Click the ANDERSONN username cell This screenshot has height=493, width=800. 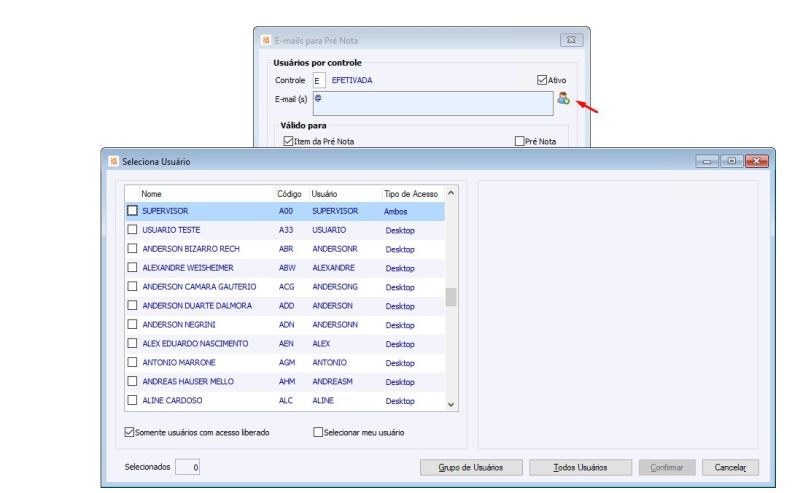coord(335,324)
